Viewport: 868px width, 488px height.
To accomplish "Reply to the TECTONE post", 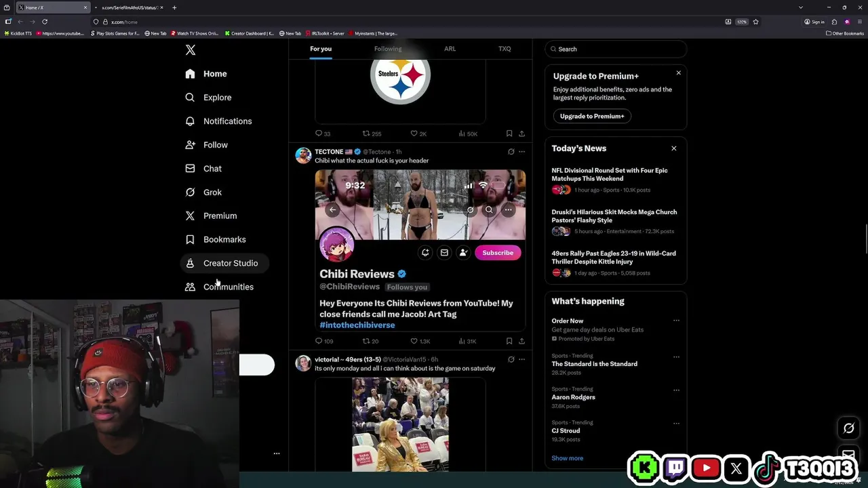I will point(324,341).
